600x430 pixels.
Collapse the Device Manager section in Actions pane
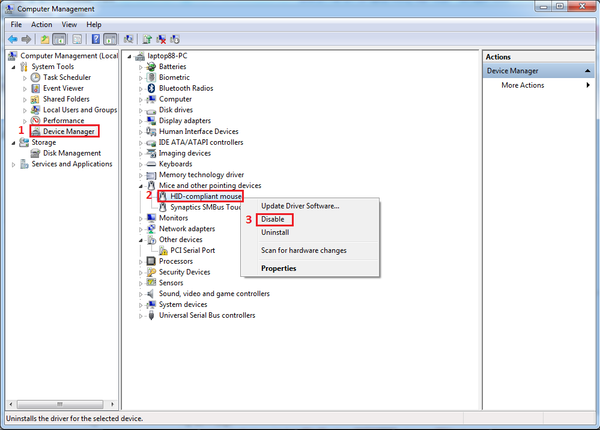(x=587, y=71)
